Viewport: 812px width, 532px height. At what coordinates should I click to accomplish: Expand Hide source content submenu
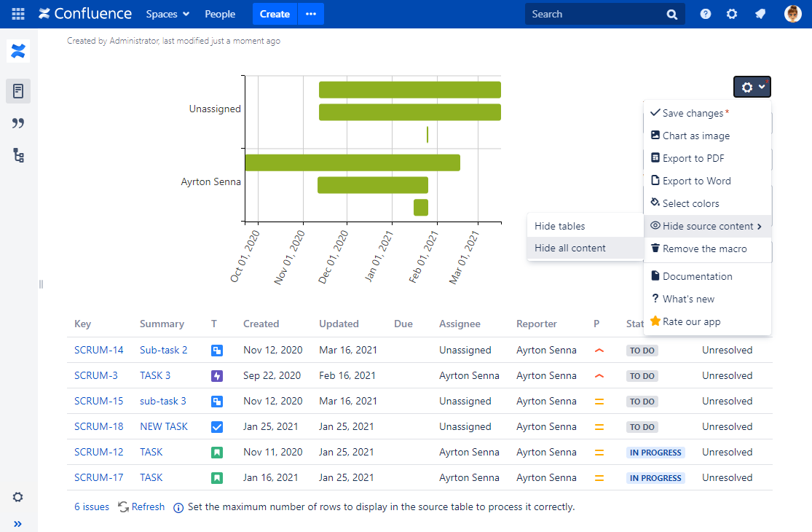tap(706, 226)
